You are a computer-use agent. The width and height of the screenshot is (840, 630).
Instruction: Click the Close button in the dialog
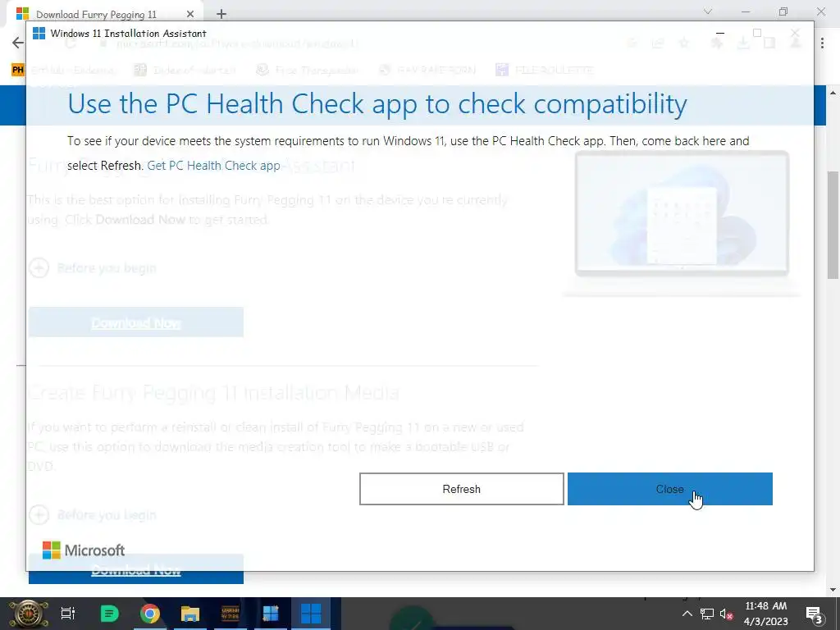[x=669, y=489]
